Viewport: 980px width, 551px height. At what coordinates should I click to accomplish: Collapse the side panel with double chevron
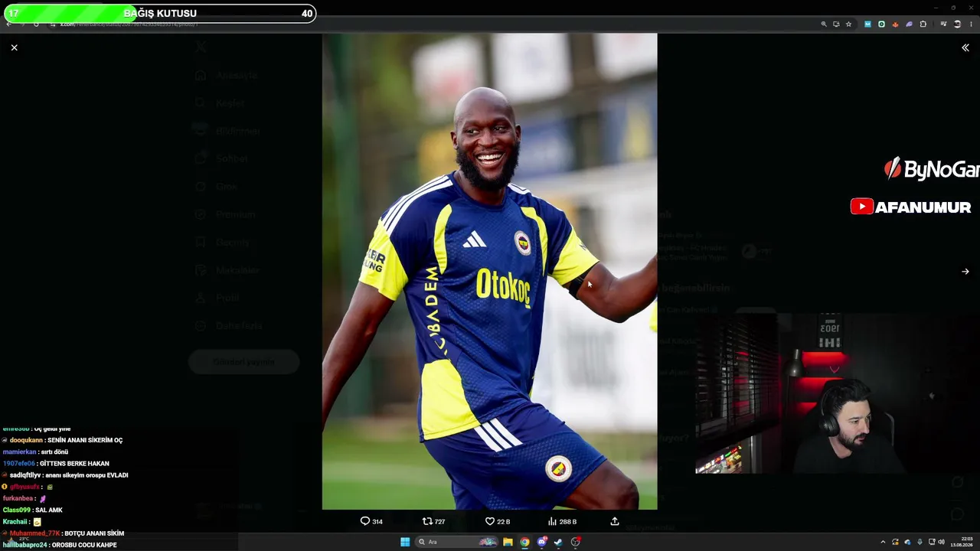coord(965,47)
